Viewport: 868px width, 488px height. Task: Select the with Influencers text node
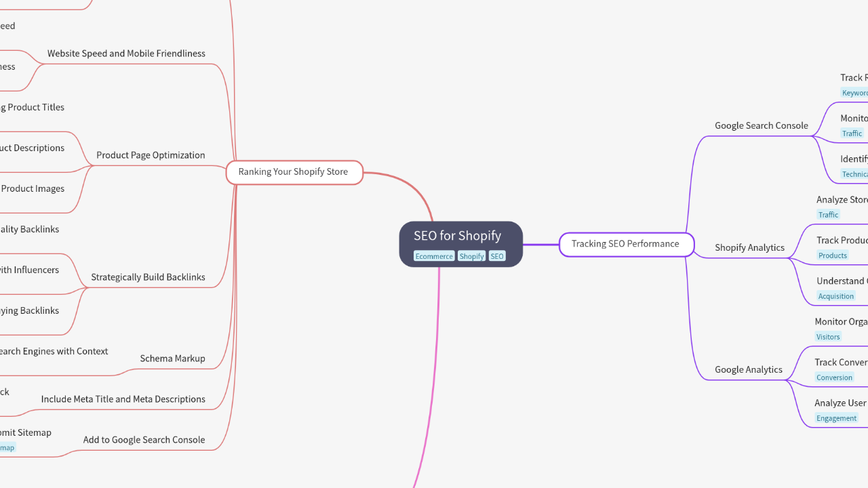click(30, 270)
